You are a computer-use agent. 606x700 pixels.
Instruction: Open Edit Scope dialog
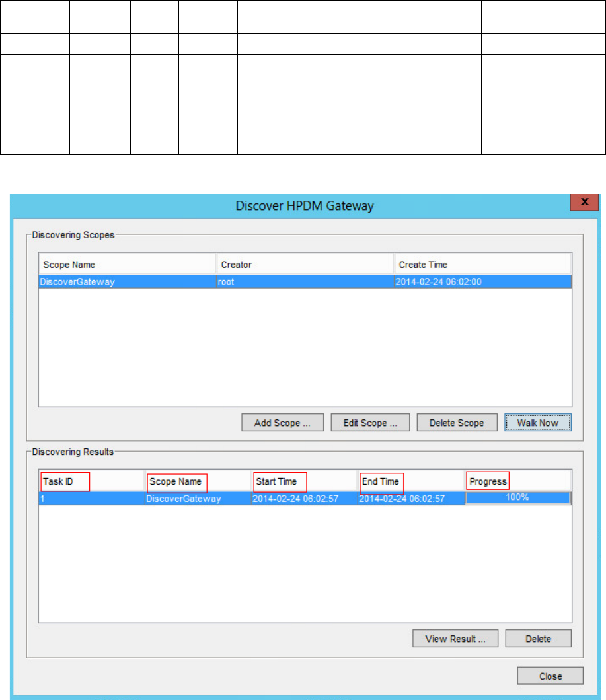(x=370, y=423)
